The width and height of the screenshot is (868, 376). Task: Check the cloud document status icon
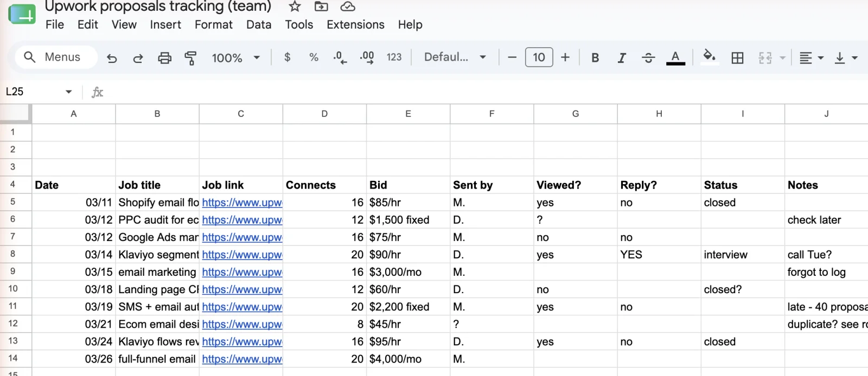[348, 7]
